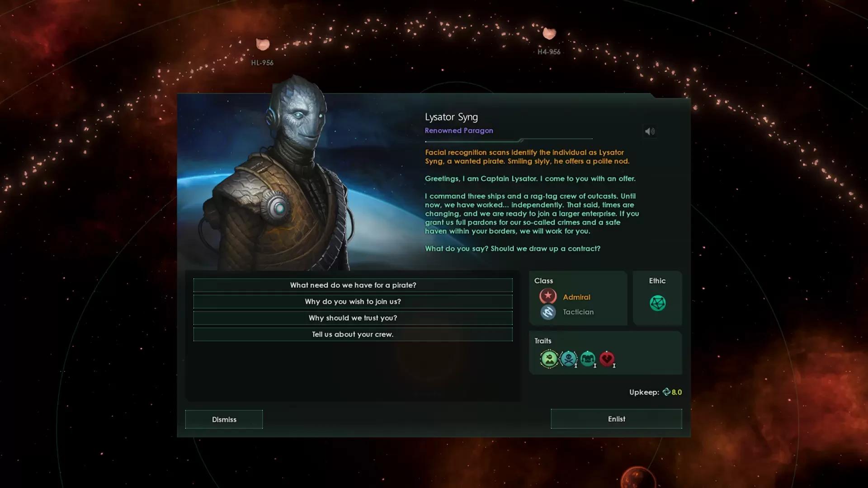The image size is (868, 488).
Task: Click the join reason dialogue option
Action: point(352,301)
